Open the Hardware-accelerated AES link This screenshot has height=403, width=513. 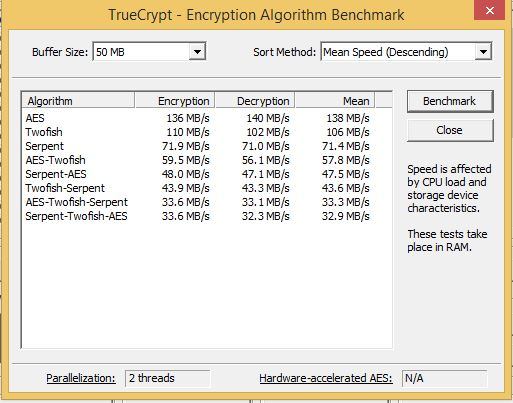click(x=326, y=378)
